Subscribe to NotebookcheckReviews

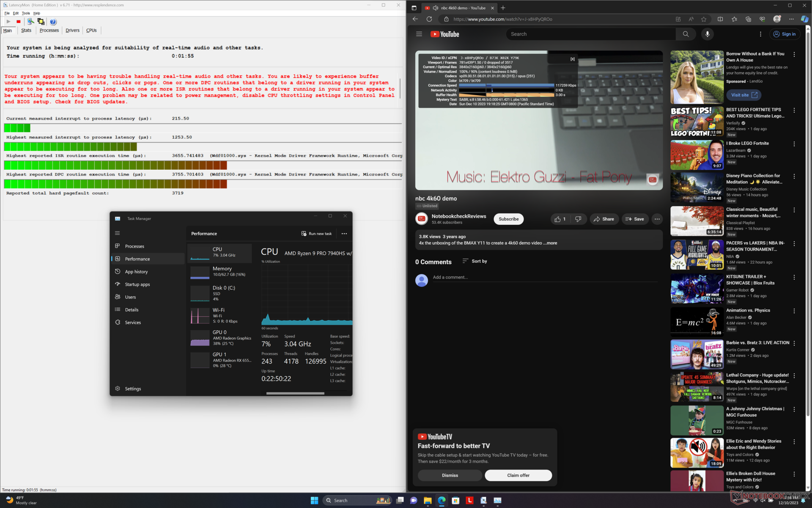point(509,219)
